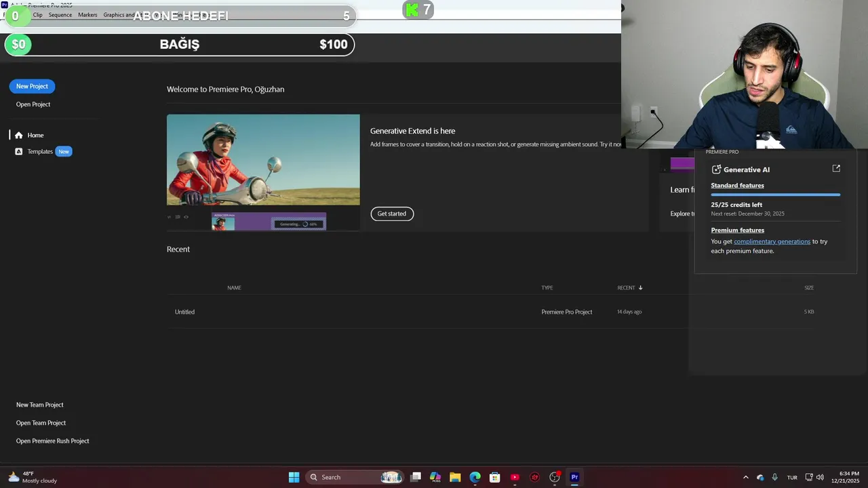Click the volume speaker tray icon

821,477
